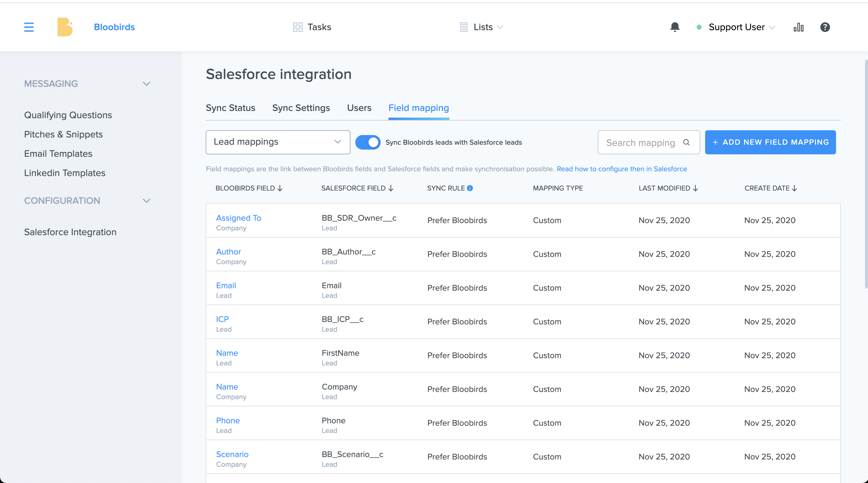
Task: Open the Support User menu
Action: point(742,27)
